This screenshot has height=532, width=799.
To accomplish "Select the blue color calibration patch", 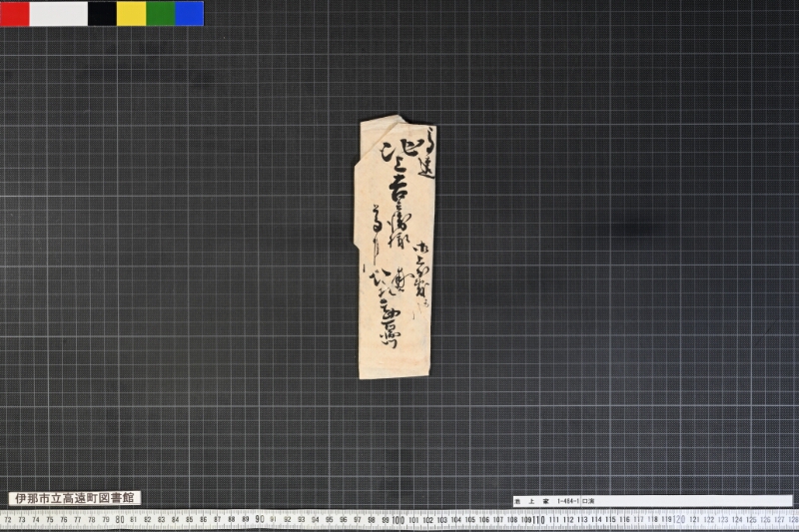I will pyautogui.click(x=189, y=13).
